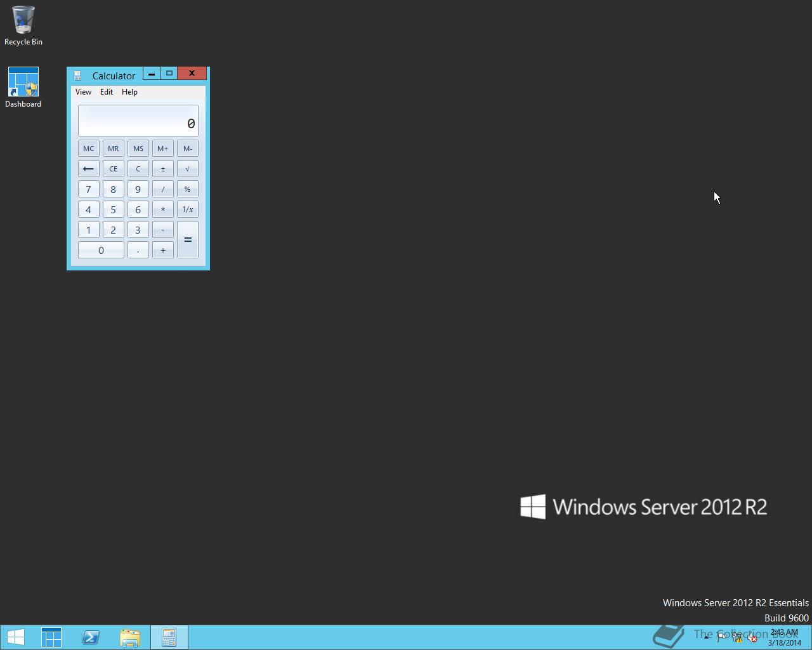Click the plus (+) button
812x650 pixels.
pyautogui.click(x=163, y=250)
